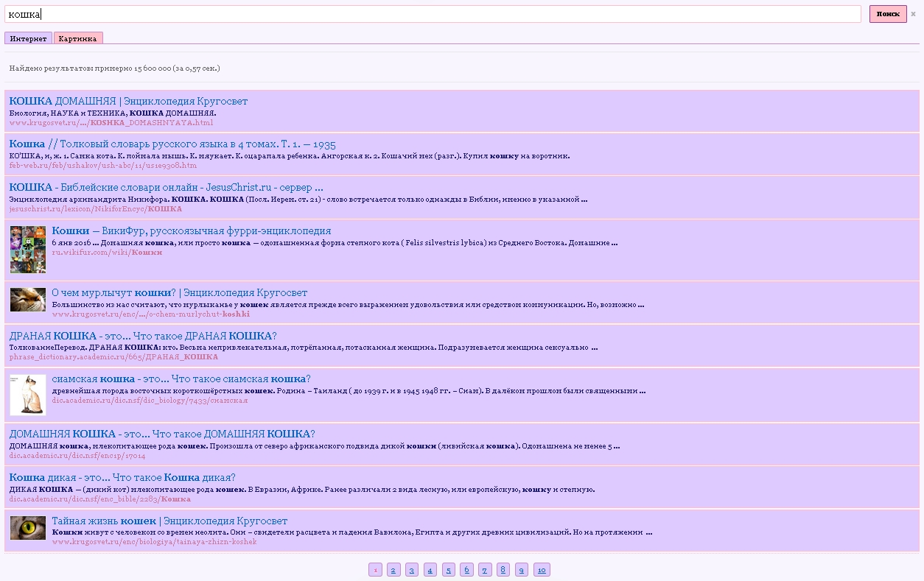
Task: Open the Толковый словарь русского языка result
Action: pos(172,144)
